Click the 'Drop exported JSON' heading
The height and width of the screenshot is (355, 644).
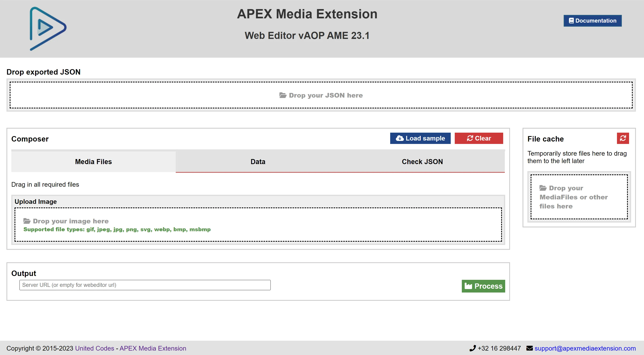click(x=44, y=72)
